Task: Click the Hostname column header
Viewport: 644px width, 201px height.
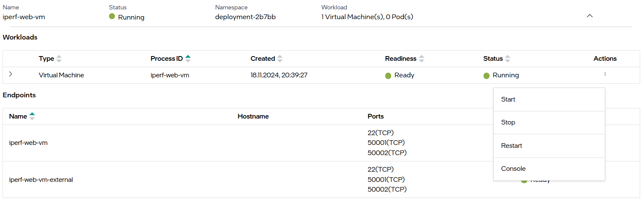Action: click(x=253, y=116)
